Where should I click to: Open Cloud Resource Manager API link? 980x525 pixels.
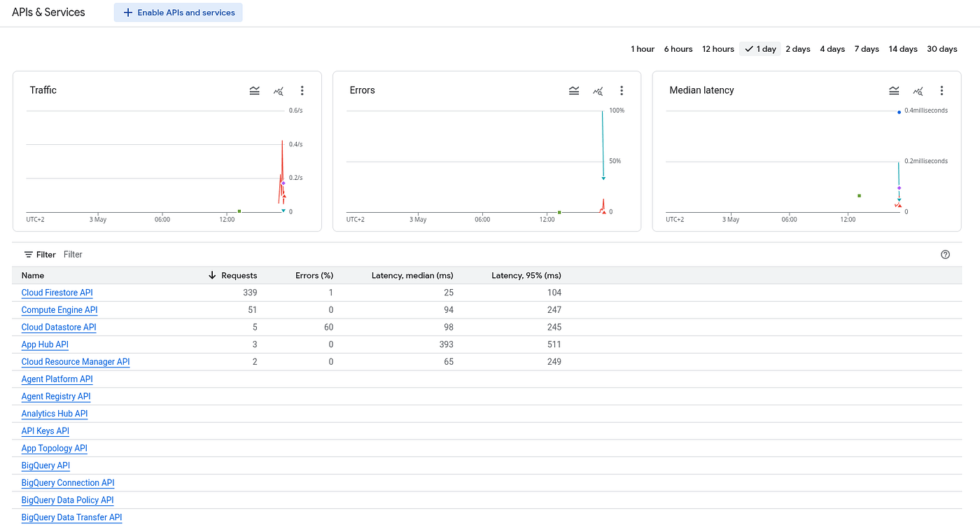click(76, 362)
